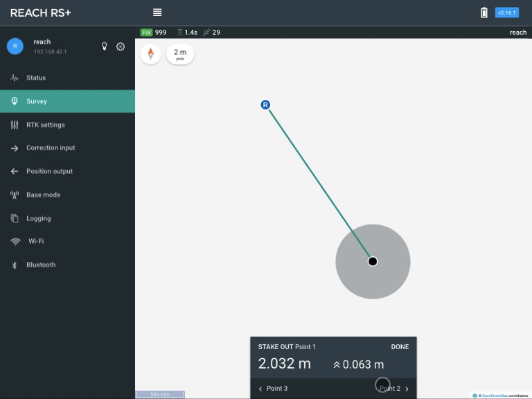The width and height of the screenshot is (532, 399).
Task: Click the 1.4s age value
Action: click(190, 33)
